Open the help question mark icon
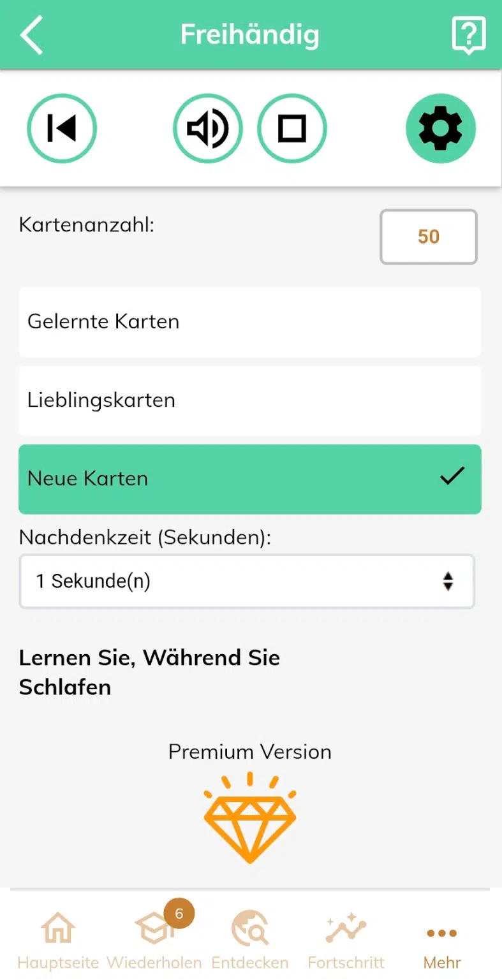 [x=469, y=35]
